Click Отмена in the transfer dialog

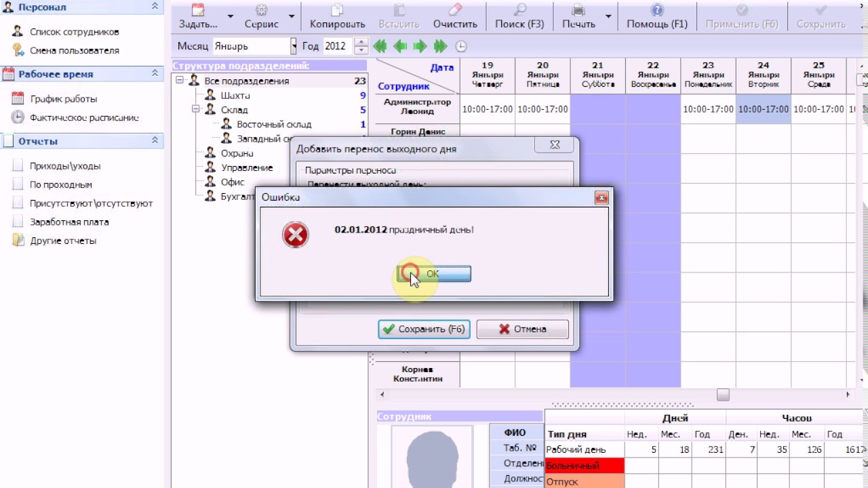coord(523,329)
